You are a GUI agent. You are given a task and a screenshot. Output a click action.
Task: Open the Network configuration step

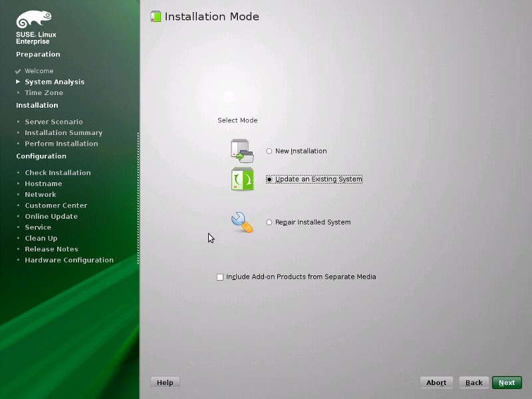(x=41, y=194)
